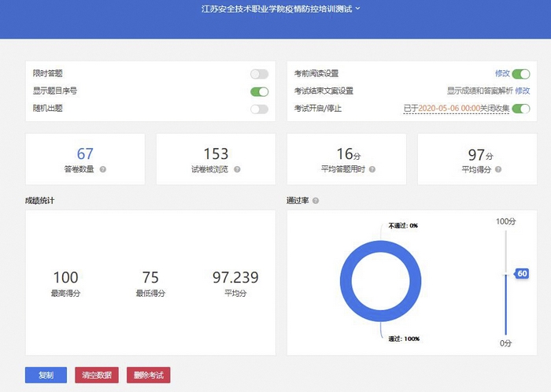Click help icon next to 答卷数量

click(103, 169)
